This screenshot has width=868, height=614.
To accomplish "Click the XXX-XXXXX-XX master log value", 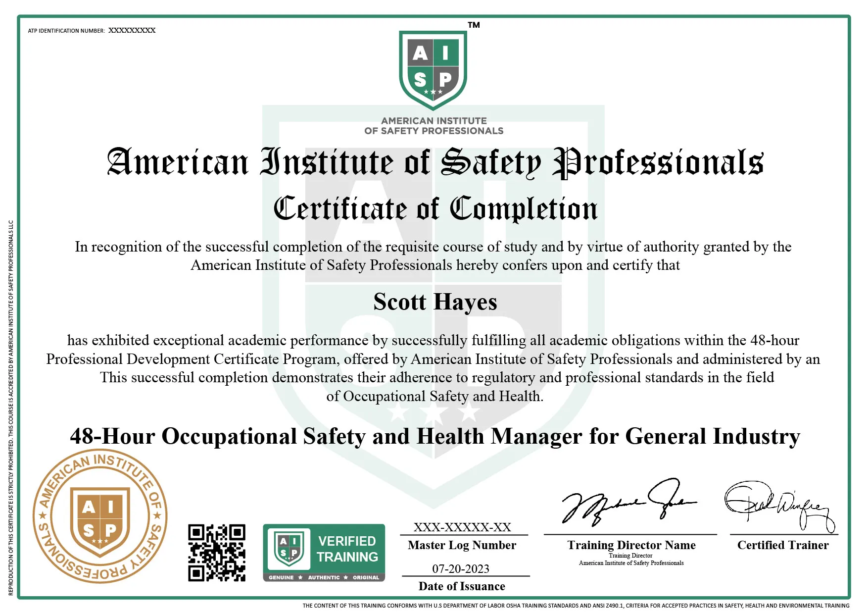I will pyautogui.click(x=462, y=527).
